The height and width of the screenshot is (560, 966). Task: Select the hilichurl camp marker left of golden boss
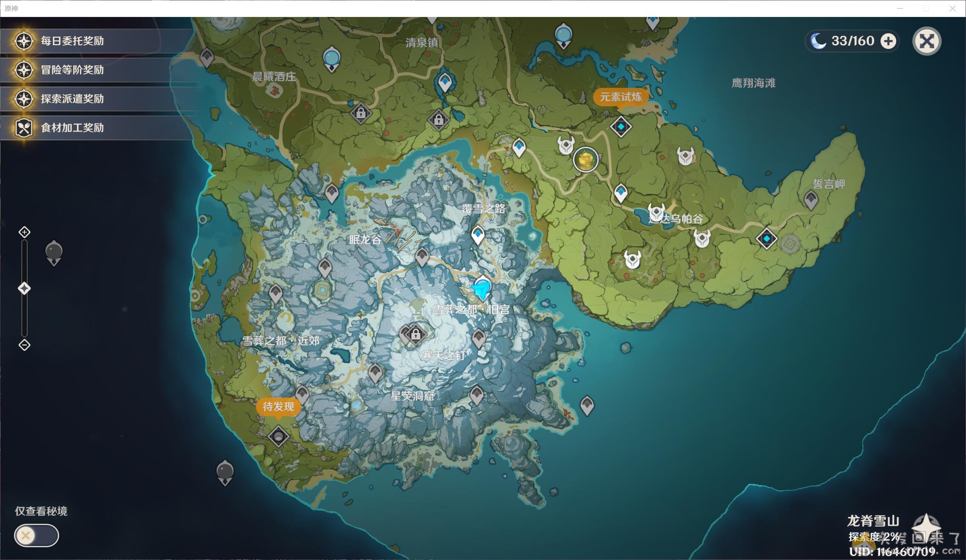pyautogui.click(x=566, y=145)
